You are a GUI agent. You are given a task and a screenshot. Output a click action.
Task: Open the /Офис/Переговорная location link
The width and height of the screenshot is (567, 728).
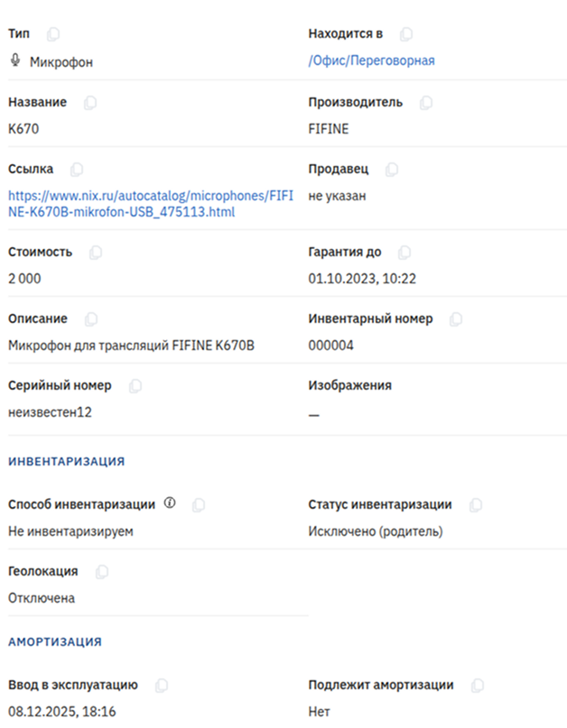pos(371,60)
